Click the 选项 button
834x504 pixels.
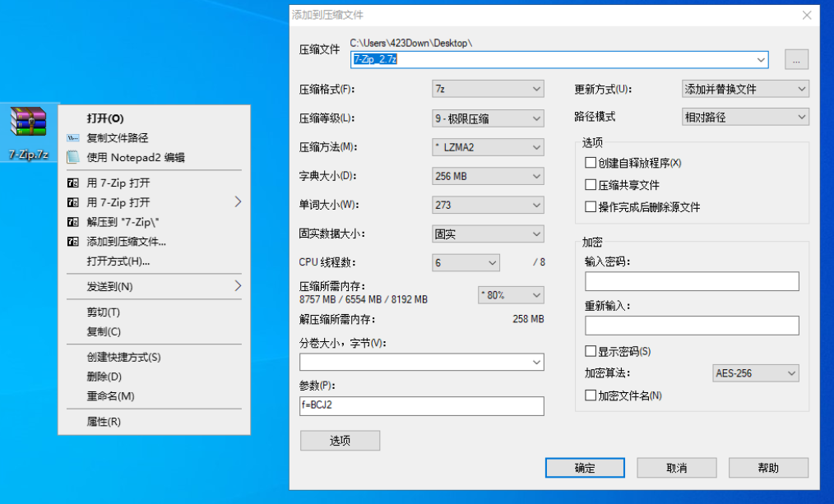340,441
